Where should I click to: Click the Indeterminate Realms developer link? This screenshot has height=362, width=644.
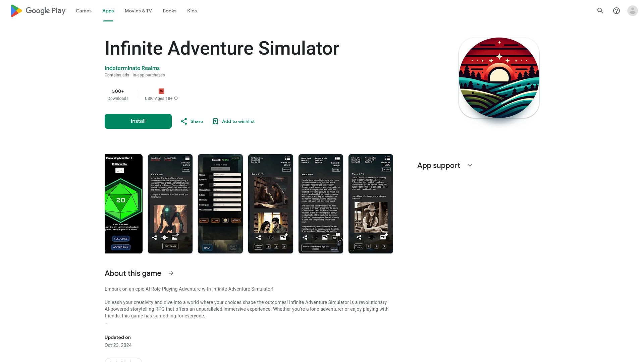coord(132,68)
